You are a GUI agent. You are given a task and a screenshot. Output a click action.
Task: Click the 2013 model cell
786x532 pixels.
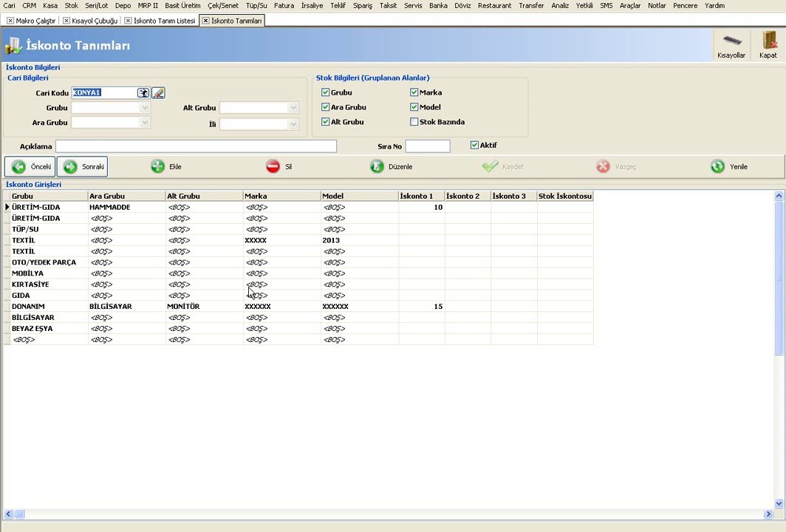point(360,240)
